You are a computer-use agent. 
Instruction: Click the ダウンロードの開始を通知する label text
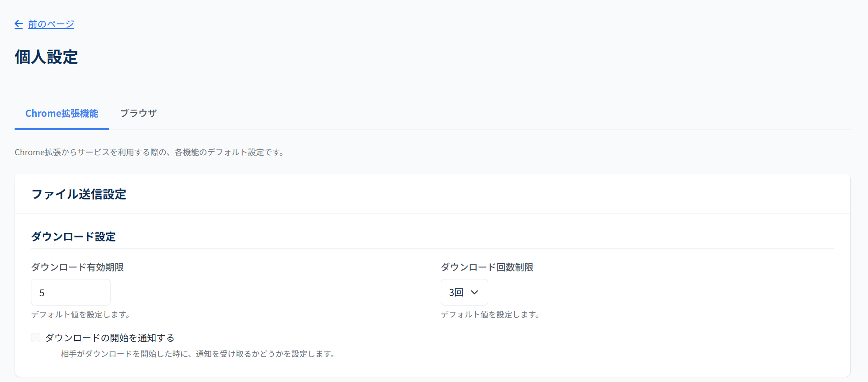[110, 338]
